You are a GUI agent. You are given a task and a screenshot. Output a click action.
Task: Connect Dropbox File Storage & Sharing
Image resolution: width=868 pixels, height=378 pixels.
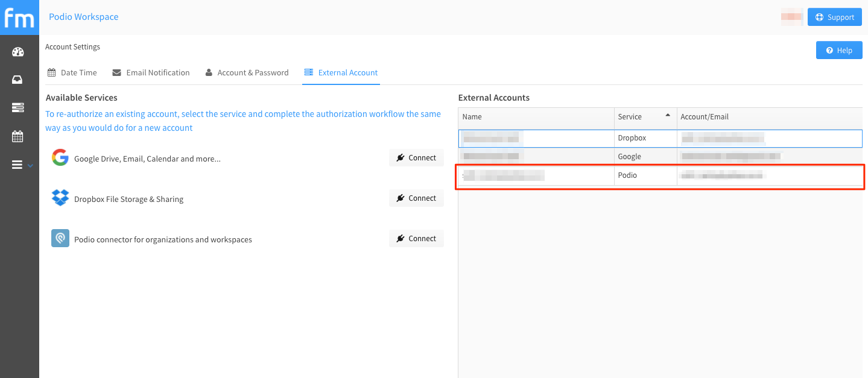pyautogui.click(x=416, y=198)
